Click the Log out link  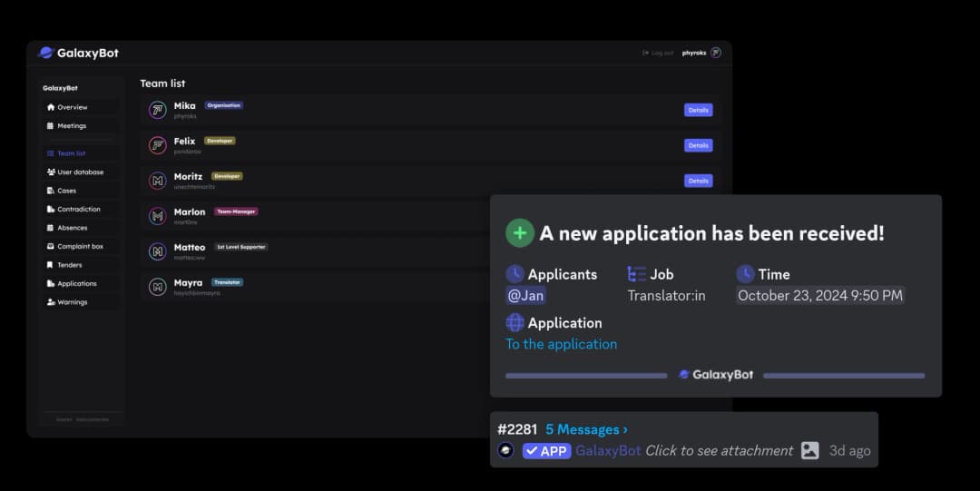(658, 54)
